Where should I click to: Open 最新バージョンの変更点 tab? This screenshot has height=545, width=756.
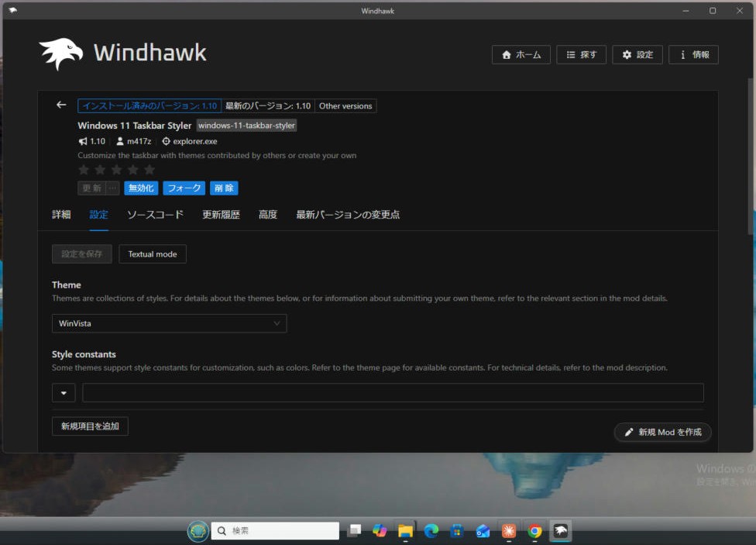348,215
